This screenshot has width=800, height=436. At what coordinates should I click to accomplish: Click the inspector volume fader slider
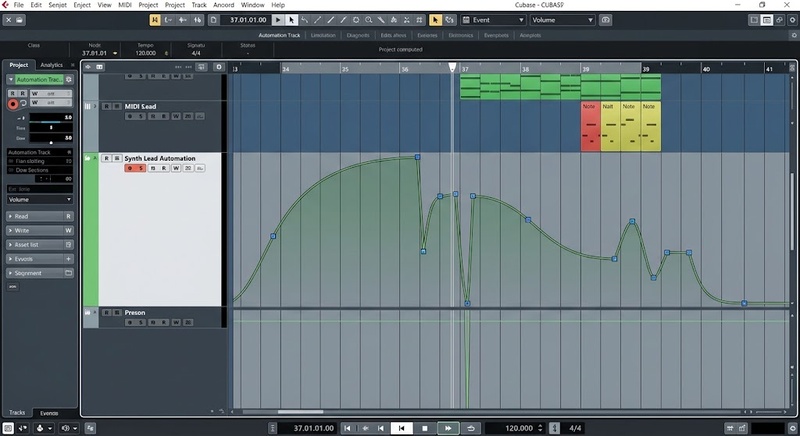click(x=51, y=122)
